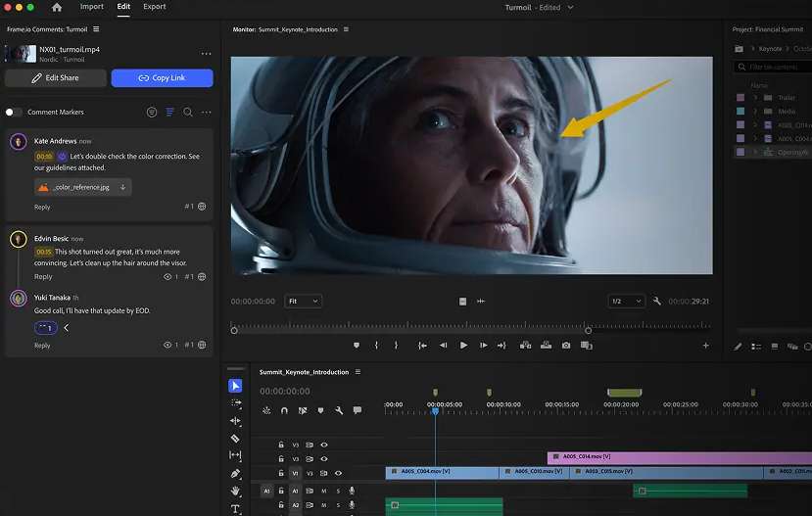Select the Razor tool
Image resolution: width=812 pixels, height=516 pixels.
[235, 439]
